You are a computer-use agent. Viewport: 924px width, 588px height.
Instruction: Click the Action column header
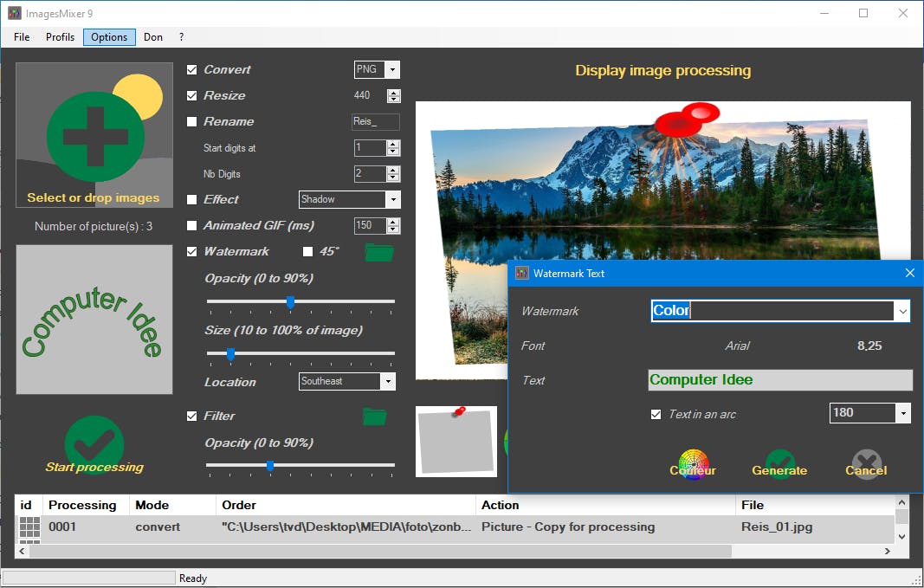[606, 505]
